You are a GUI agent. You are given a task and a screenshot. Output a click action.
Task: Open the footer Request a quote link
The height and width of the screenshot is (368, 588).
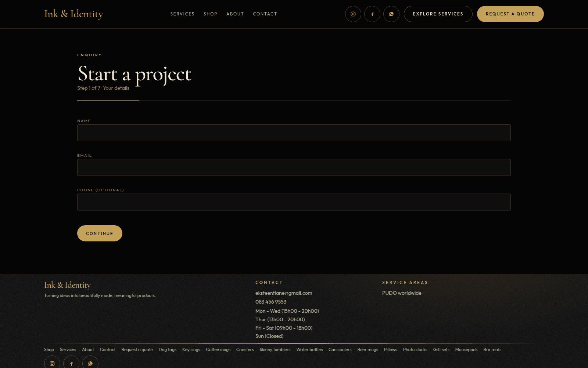coord(137,350)
